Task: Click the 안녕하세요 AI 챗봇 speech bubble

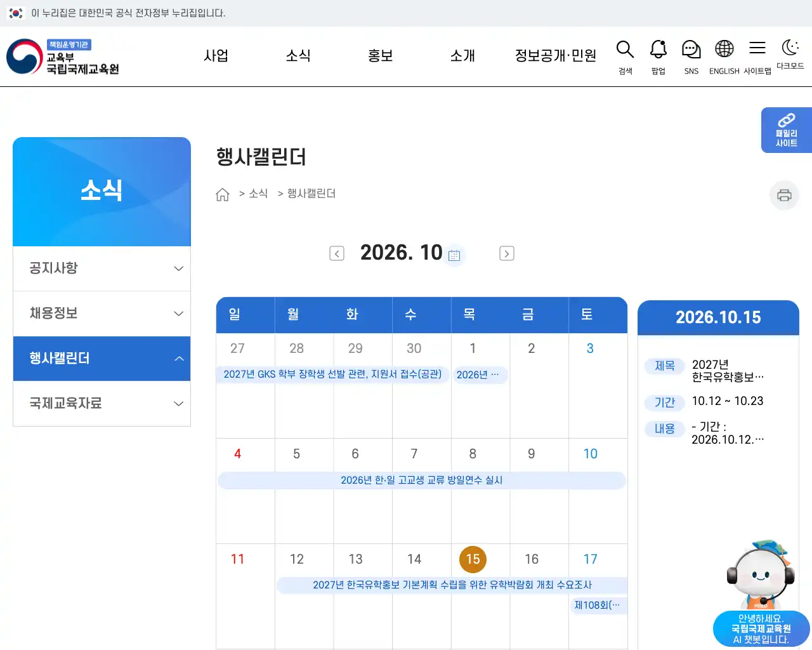Action: tap(761, 629)
